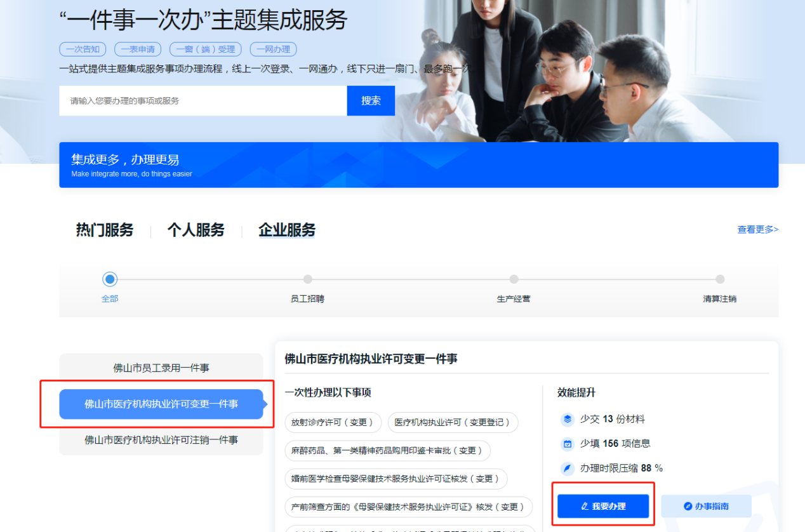Click the 集成更多，办理更易 blue banner
This screenshot has height=532, width=805.
coord(419,165)
